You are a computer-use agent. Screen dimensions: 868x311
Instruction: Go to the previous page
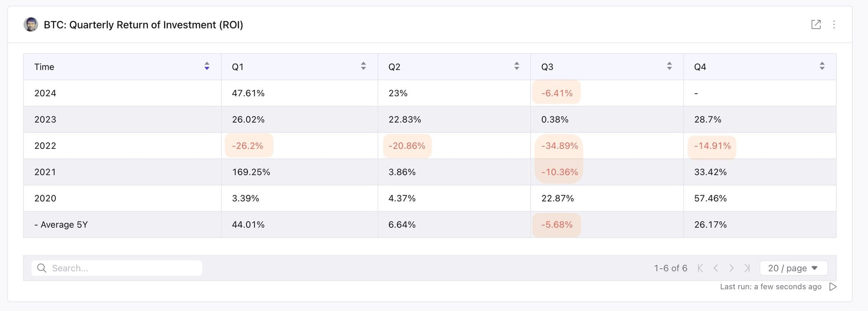click(x=716, y=268)
